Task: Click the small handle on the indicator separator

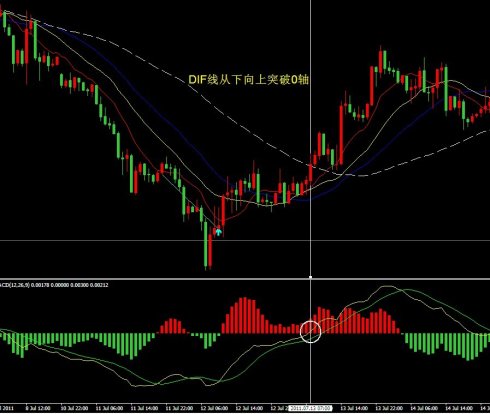Action: coord(310,277)
